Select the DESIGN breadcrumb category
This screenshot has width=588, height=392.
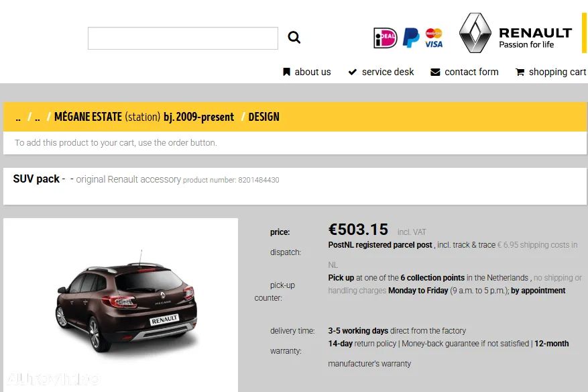[x=263, y=117]
